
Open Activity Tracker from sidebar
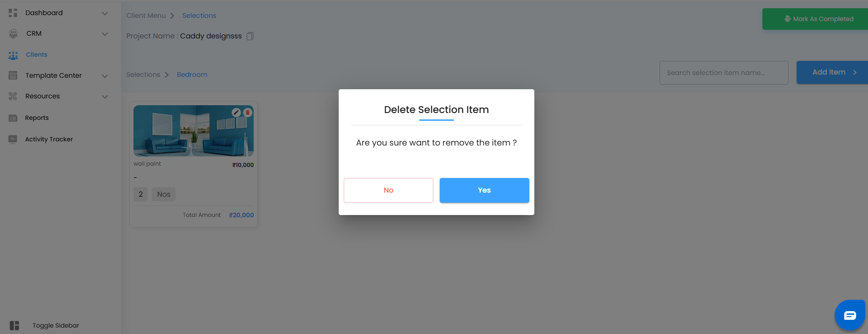pyautogui.click(x=49, y=139)
